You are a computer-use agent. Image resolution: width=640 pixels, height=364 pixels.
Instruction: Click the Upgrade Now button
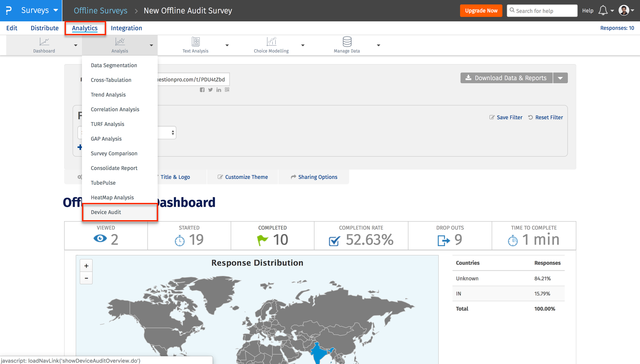[x=481, y=10]
